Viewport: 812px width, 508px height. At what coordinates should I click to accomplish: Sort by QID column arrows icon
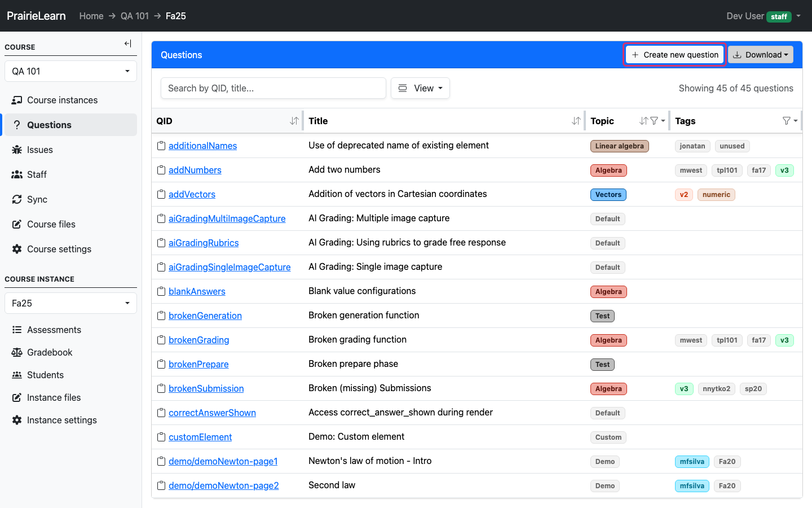[x=294, y=121]
